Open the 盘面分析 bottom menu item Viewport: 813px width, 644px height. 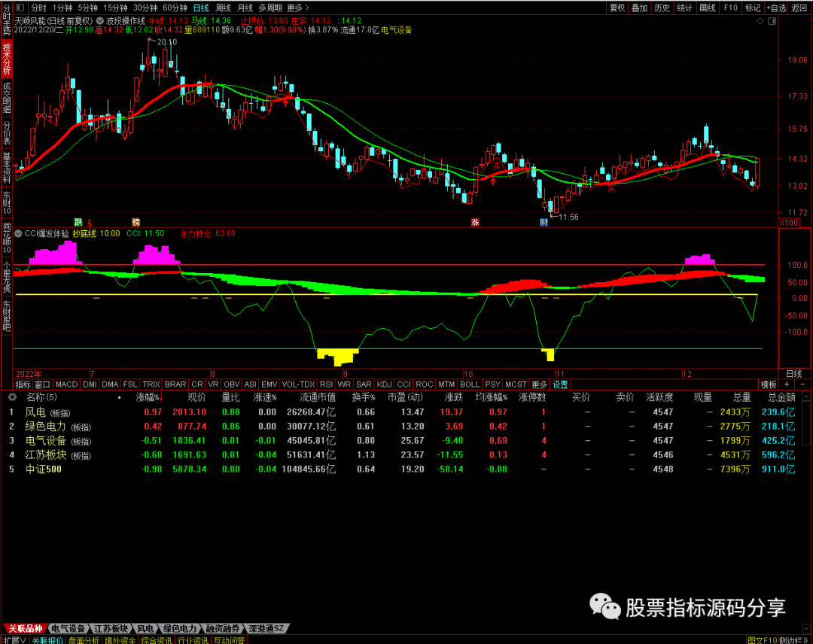[84, 639]
